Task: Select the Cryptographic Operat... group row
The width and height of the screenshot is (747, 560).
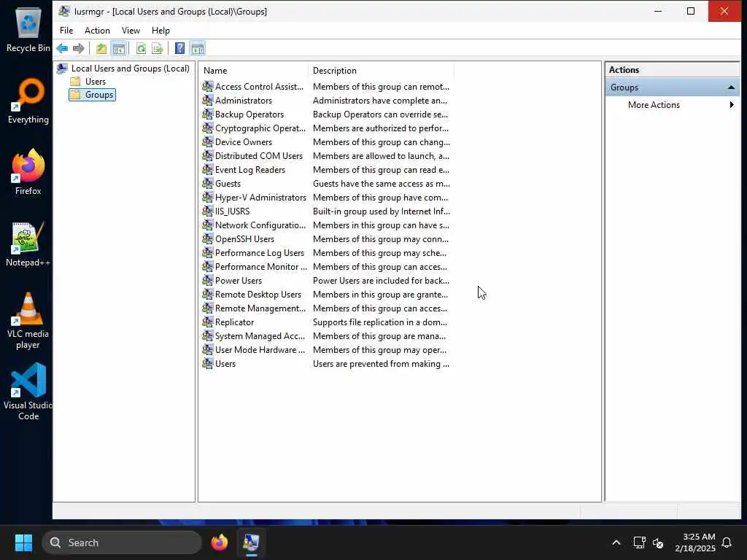Action: pos(326,128)
